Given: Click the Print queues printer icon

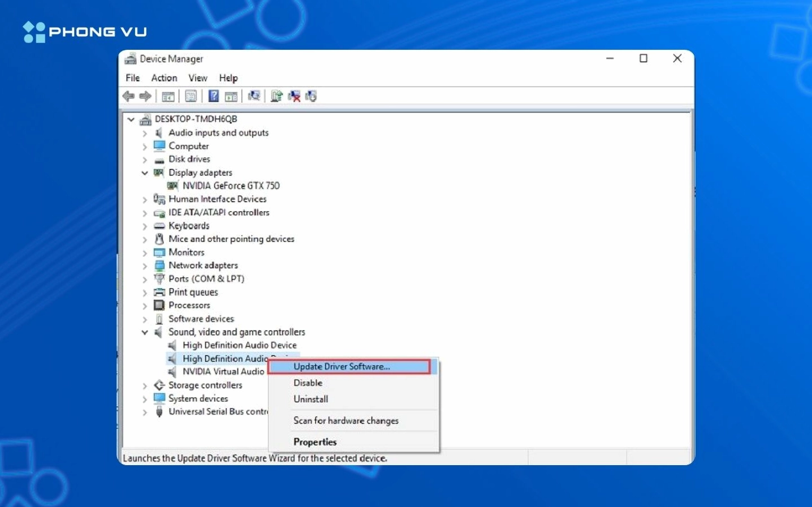Looking at the screenshot, I should (x=159, y=292).
